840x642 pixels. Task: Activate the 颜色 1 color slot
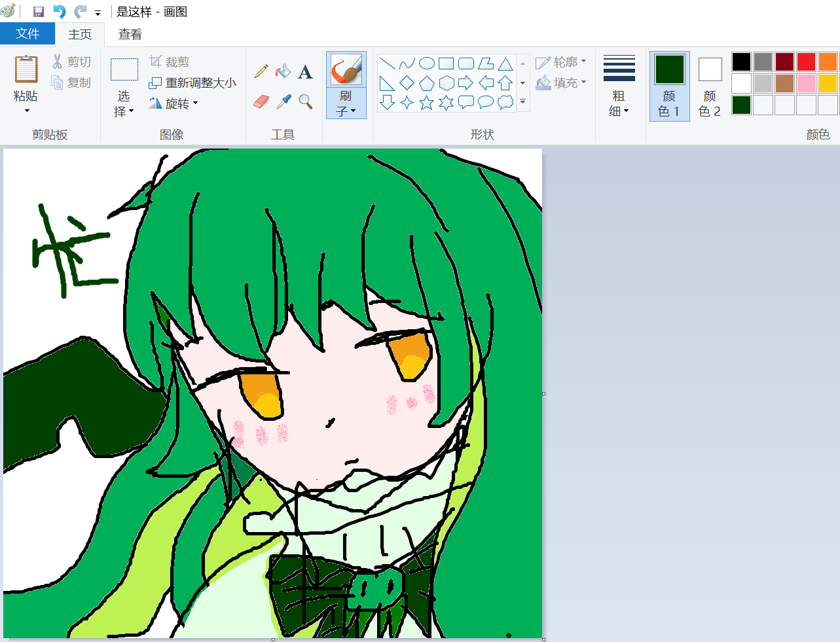[x=669, y=86]
